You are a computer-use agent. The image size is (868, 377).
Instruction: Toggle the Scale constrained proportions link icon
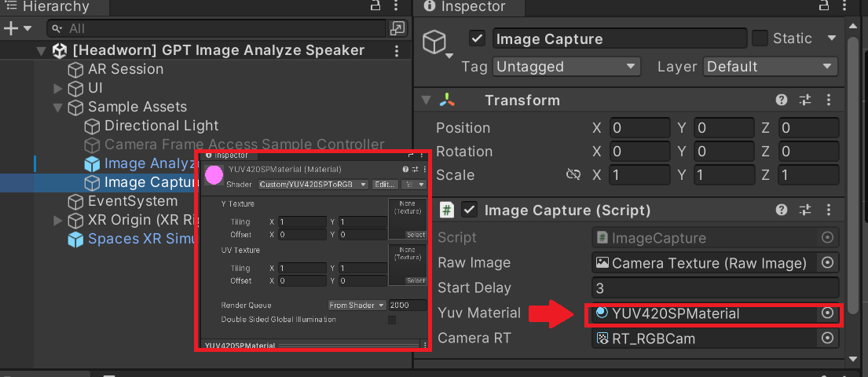(573, 175)
